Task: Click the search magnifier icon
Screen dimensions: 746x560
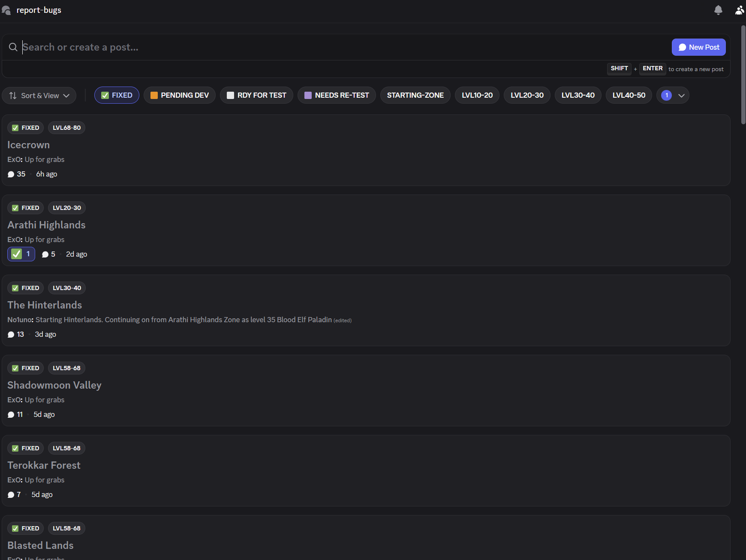Action: coord(13,47)
